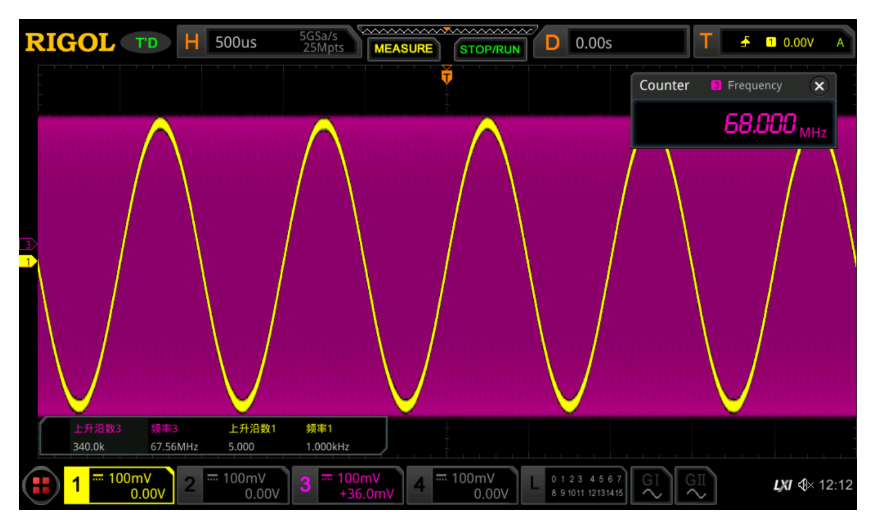
Task: Click the Counter panel title
Action: (x=664, y=85)
